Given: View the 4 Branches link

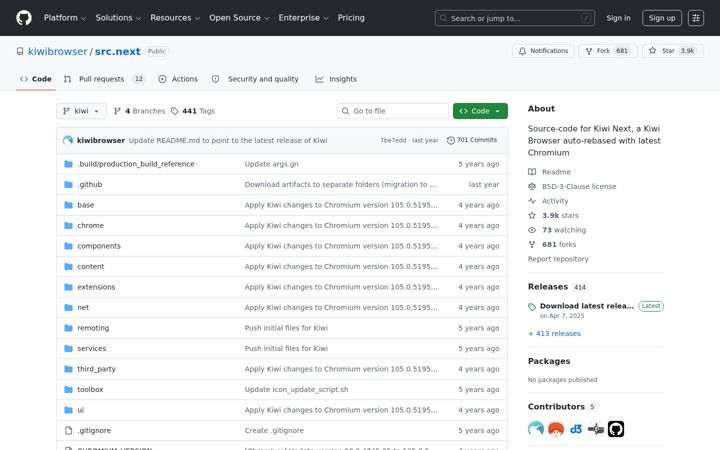Looking at the screenshot, I should click(x=139, y=111).
